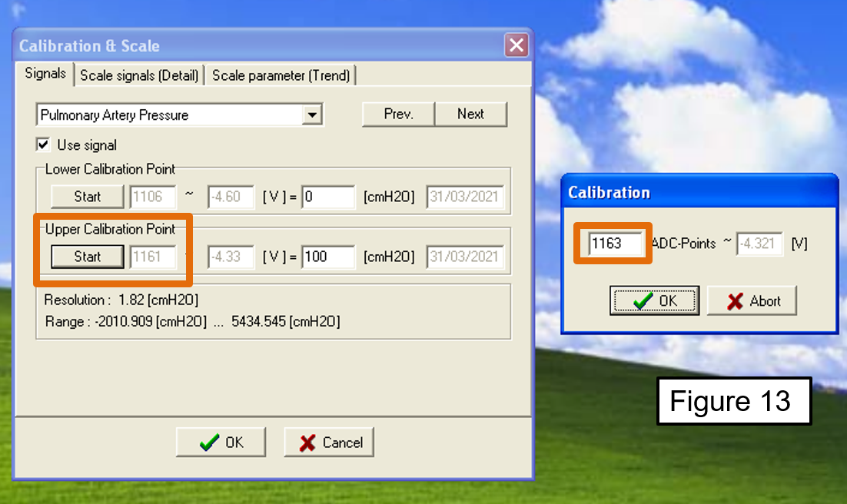Viewport: 847px width, 504px height.
Task: Open the Scale parameter (Trend) tab
Action: [281, 75]
